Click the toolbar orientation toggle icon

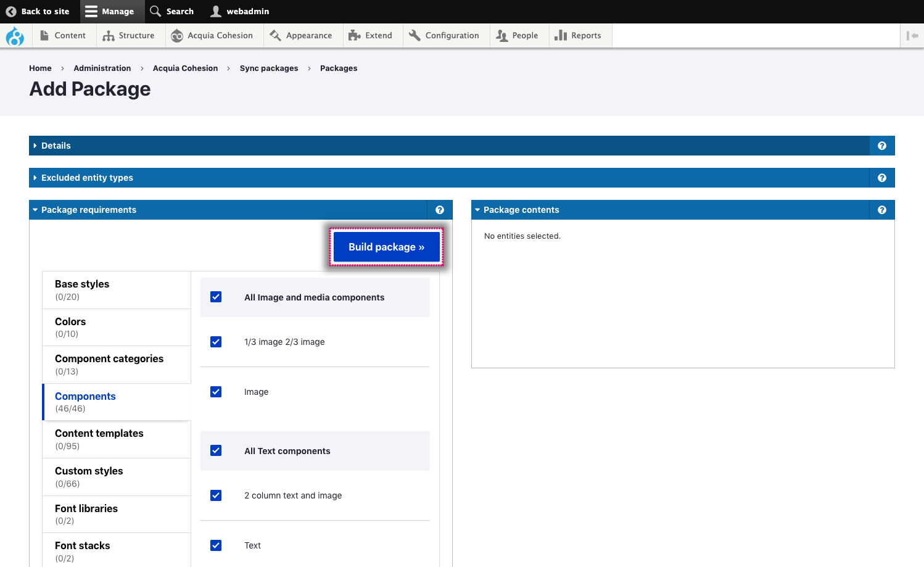coord(912,36)
